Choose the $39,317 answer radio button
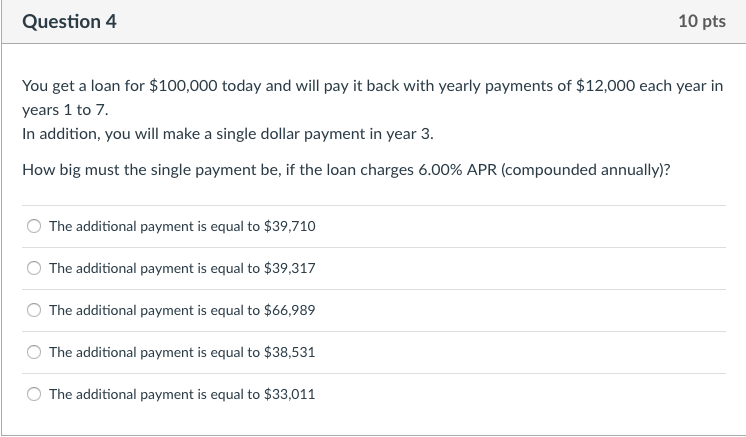746x437 pixels. click(34, 268)
